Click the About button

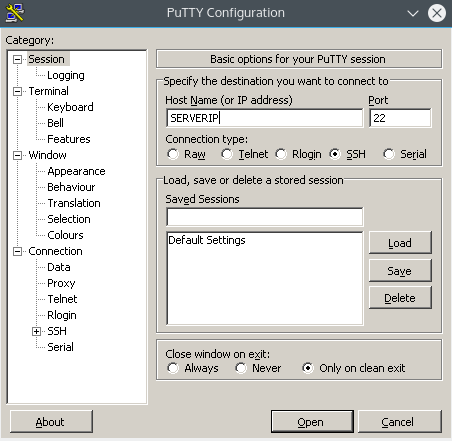51,422
